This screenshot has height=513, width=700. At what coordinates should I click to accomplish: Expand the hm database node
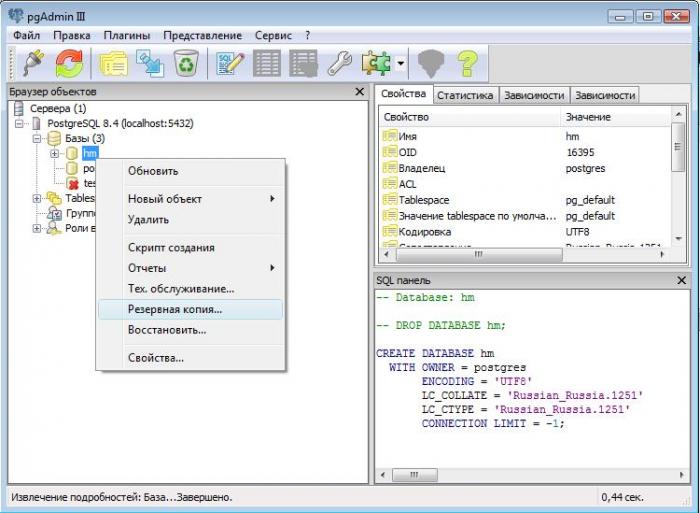(54, 154)
